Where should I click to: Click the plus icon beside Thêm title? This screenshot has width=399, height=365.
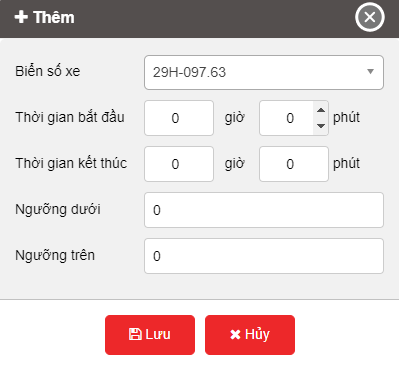click(21, 17)
